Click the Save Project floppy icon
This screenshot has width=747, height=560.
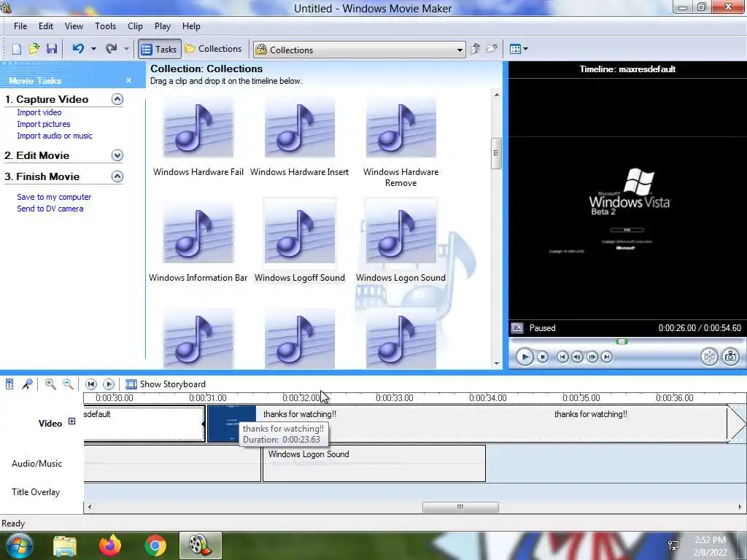tap(52, 49)
